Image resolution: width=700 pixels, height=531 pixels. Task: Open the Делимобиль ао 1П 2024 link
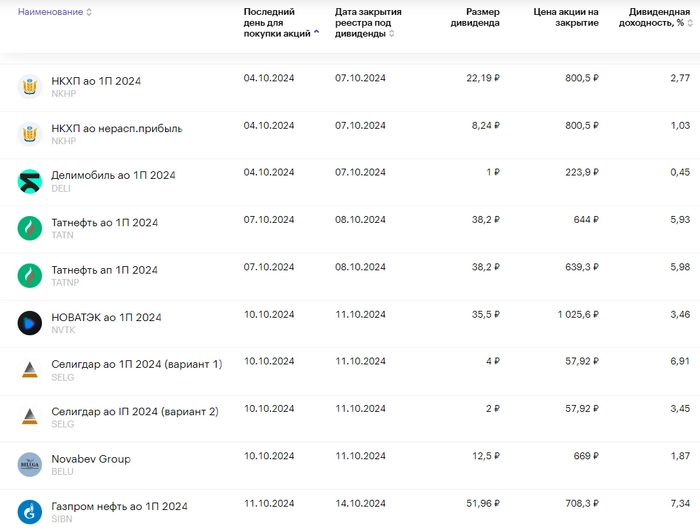(113, 175)
